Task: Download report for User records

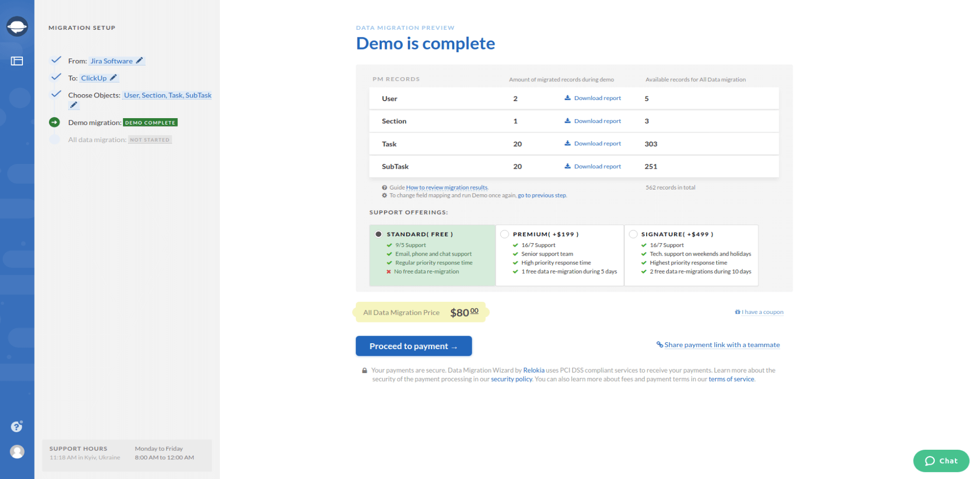Action: point(593,98)
